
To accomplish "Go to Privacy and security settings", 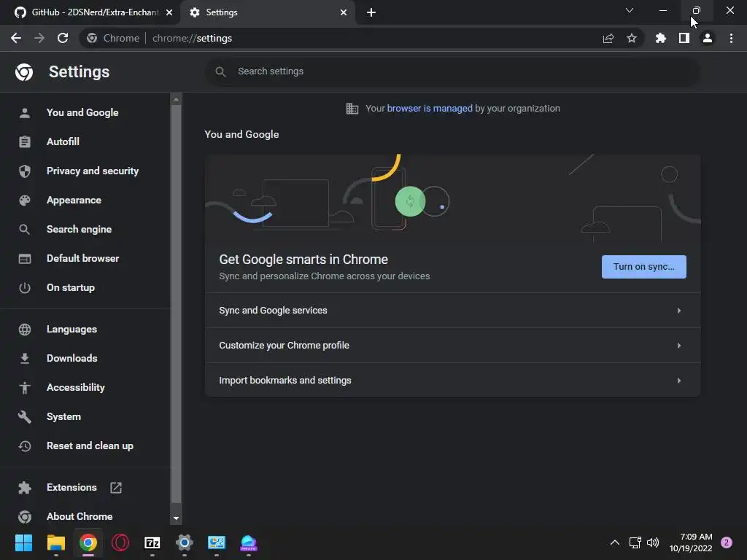I will click(93, 171).
